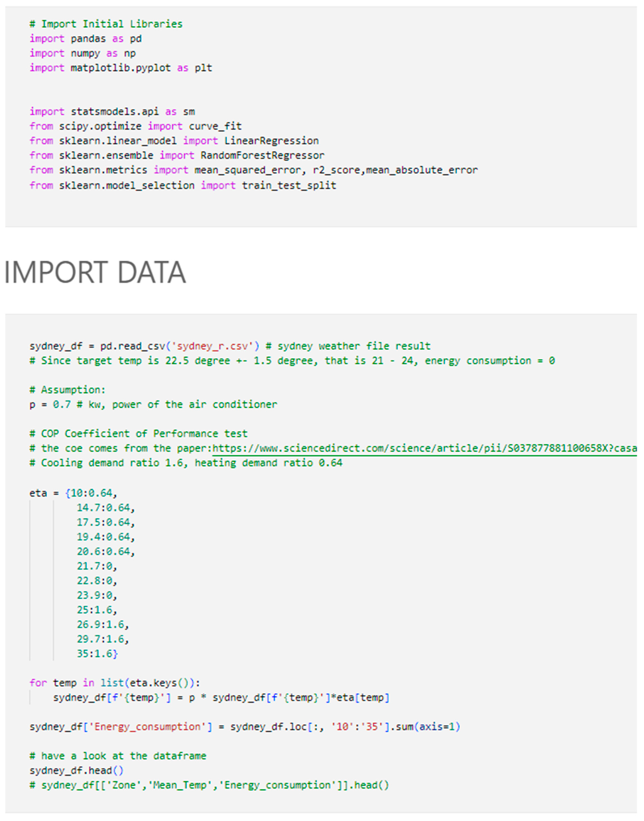Click on the matplotlib.pyplot import line

pyautogui.click(x=121, y=68)
